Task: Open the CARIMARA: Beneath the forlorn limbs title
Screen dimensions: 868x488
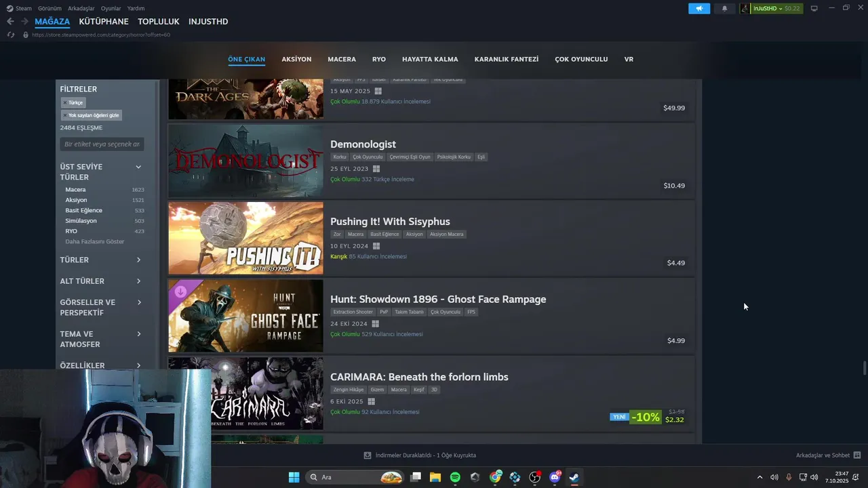Action: point(419,377)
